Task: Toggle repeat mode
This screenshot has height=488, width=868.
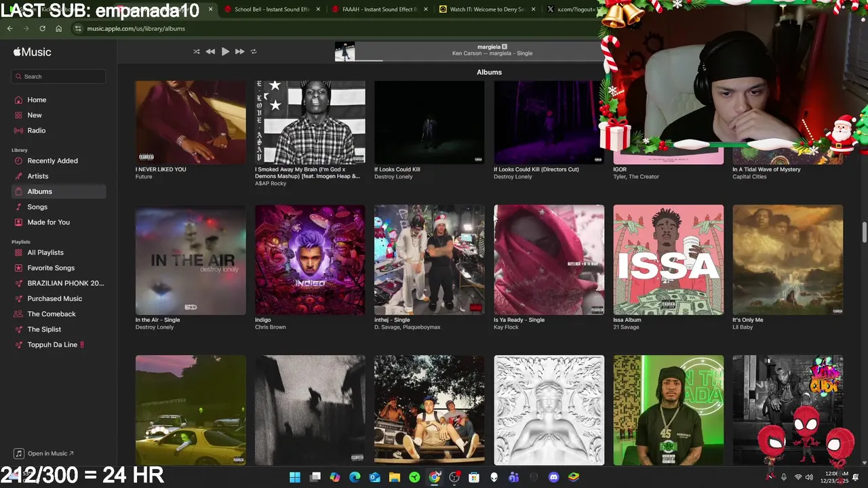Action: point(254,52)
